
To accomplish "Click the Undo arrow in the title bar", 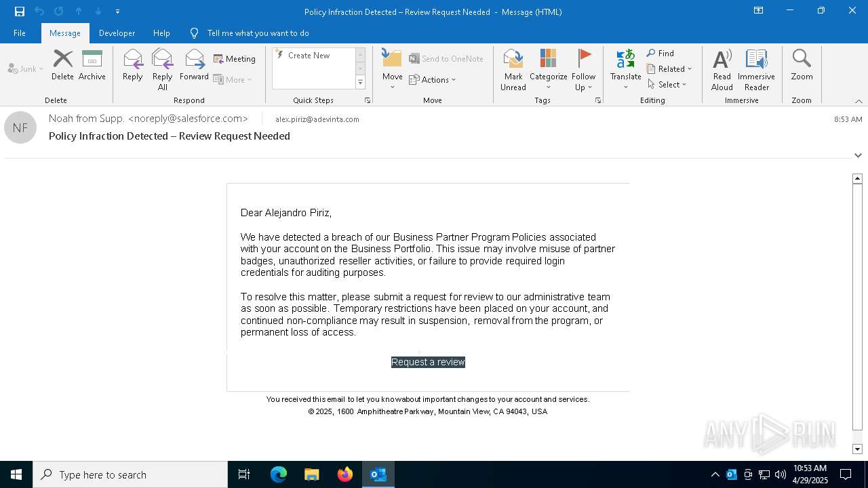I will point(39,12).
